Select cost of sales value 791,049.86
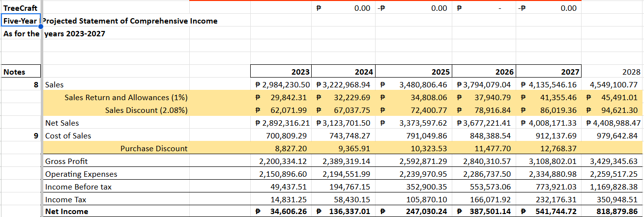 click(414, 136)
